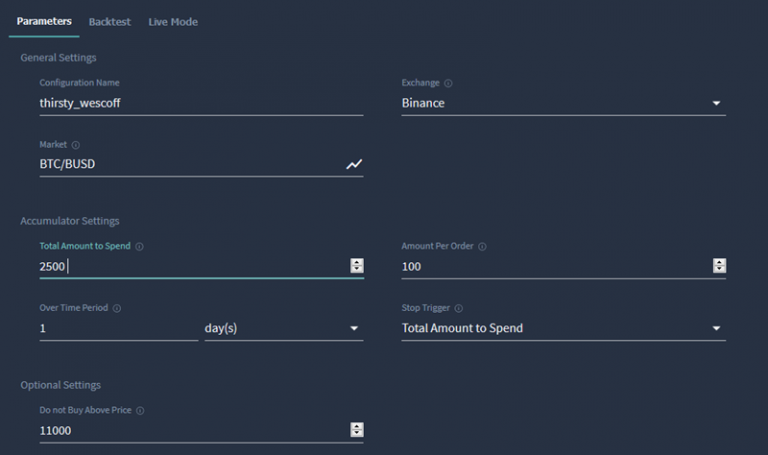The width and height of the screenshot is (768, 455).
Task: Open the day(s) time unit dropdown
Action: 284,328
